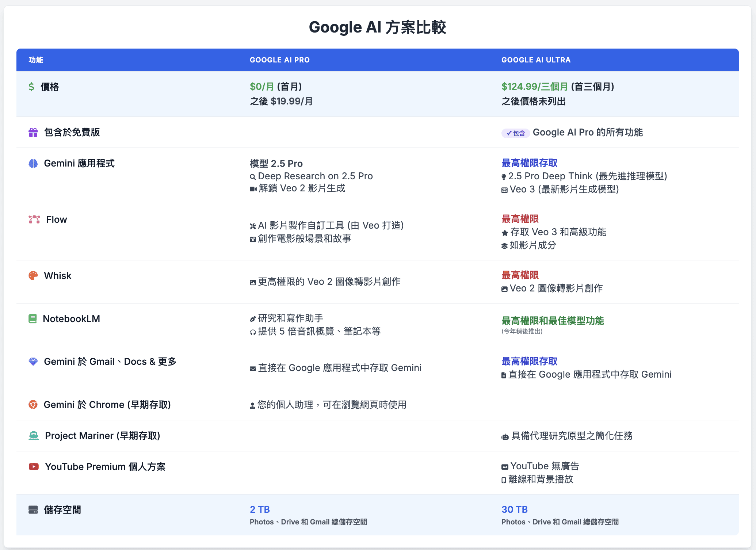The image size is (756, 550).
Task: Click the ad icon beside YouTube 無廣告
Action: 505,467
